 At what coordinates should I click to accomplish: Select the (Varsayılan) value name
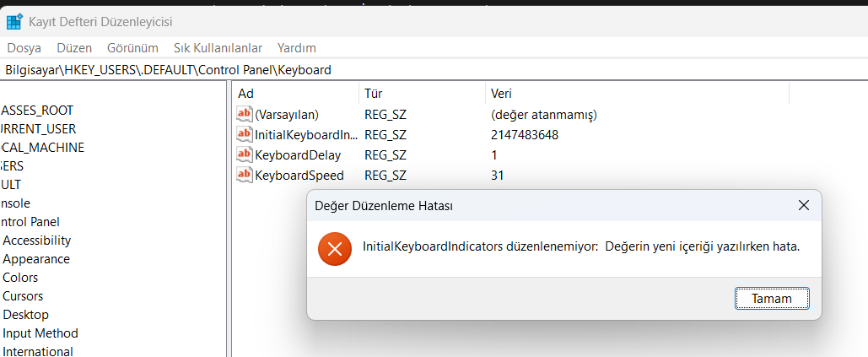pyautogui.click(x=287, y=115)
